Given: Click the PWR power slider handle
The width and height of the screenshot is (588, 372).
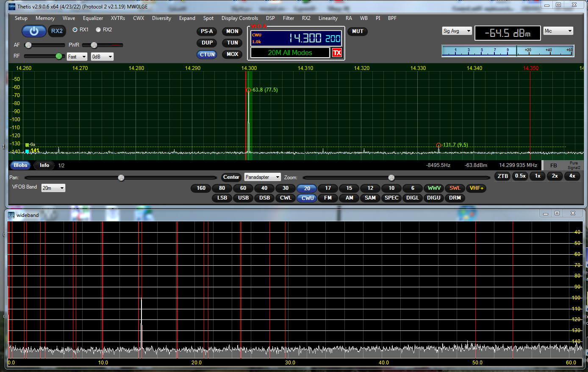Looking at the screenshot, I should point(94,45).
